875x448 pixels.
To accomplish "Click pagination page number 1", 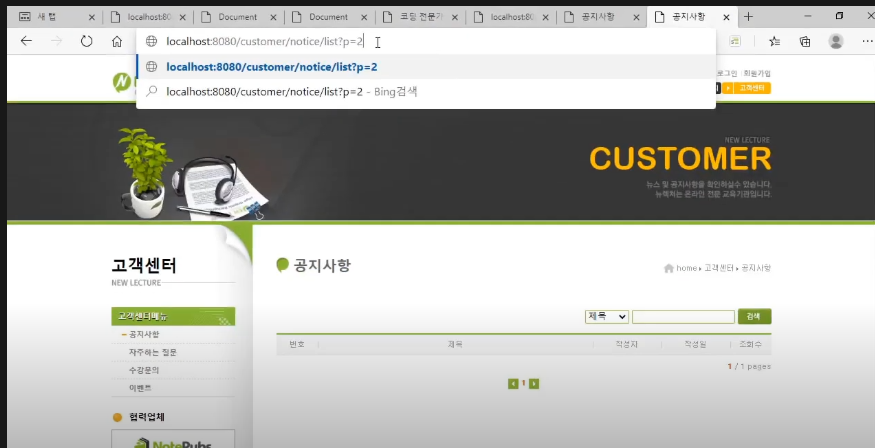I will click(x=523, y=383).
